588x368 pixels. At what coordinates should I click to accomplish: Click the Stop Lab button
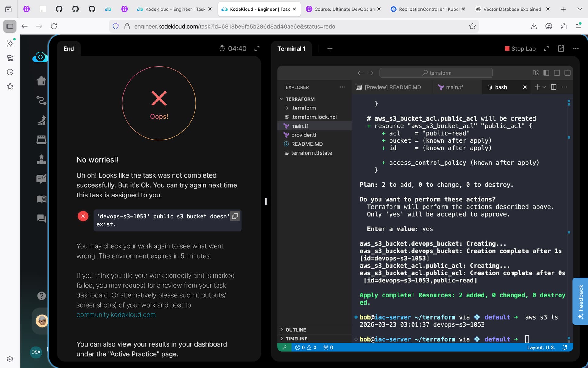tap(520, 48)
